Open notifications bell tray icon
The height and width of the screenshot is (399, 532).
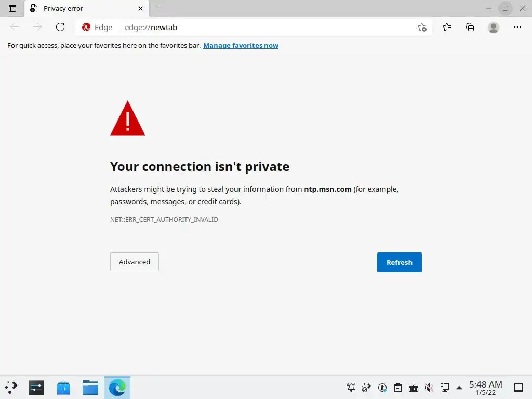[x=351, y=388]
